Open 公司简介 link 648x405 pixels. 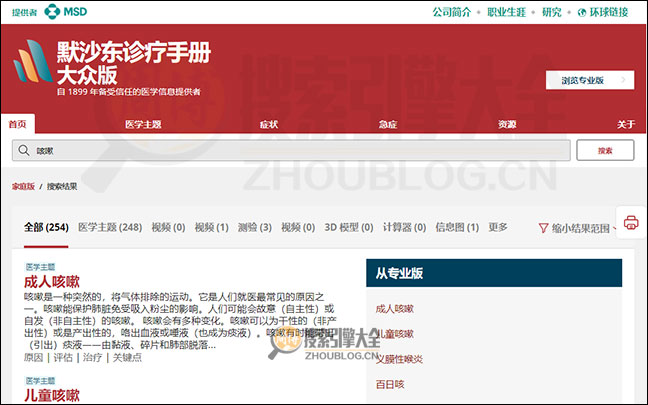click(x=452, y=12)
